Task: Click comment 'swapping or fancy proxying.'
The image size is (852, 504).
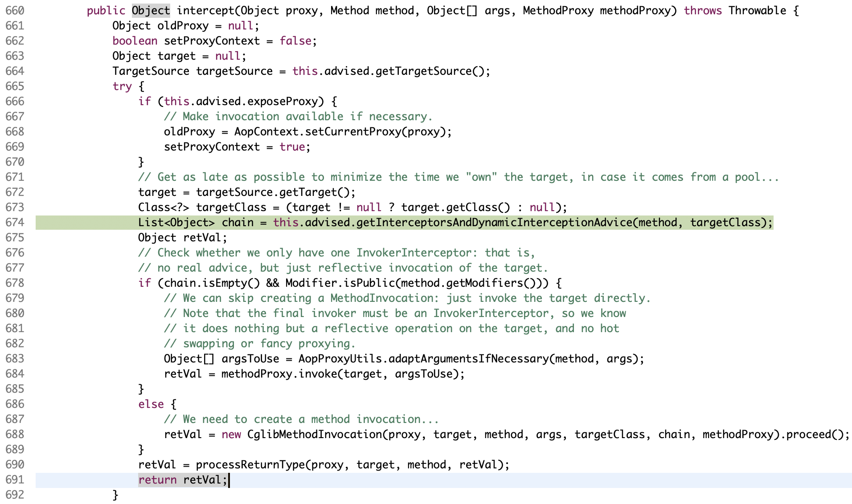Action: coord(260,344)
